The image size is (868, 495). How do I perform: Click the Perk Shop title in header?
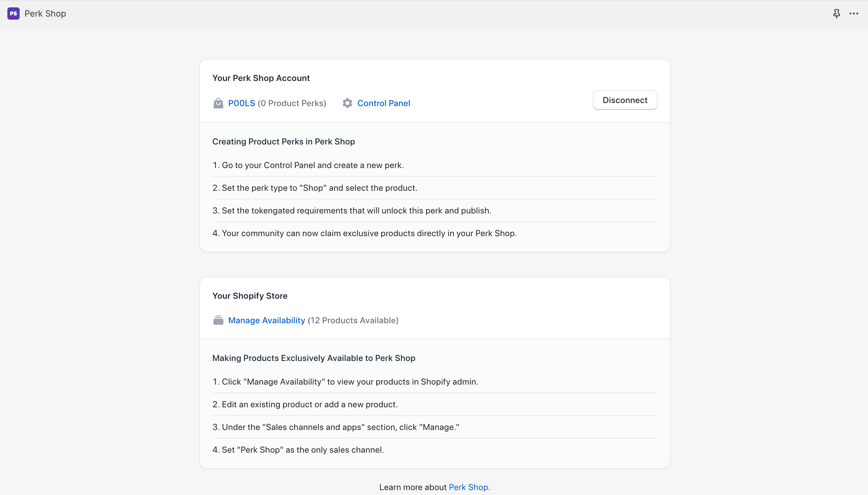pyautogui.click(x=45, y=13)
